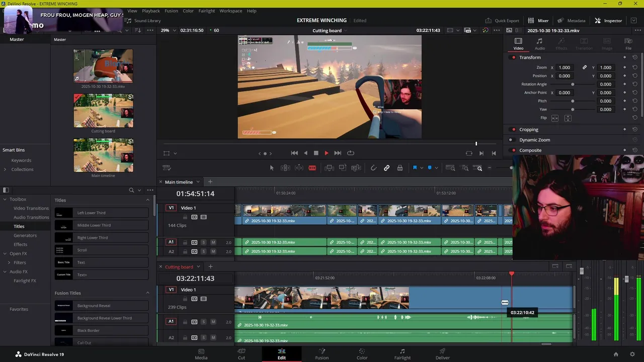Toggle the Transform section enable switch
The height and width of the screenshot is (362, 644).
point(513,57)
